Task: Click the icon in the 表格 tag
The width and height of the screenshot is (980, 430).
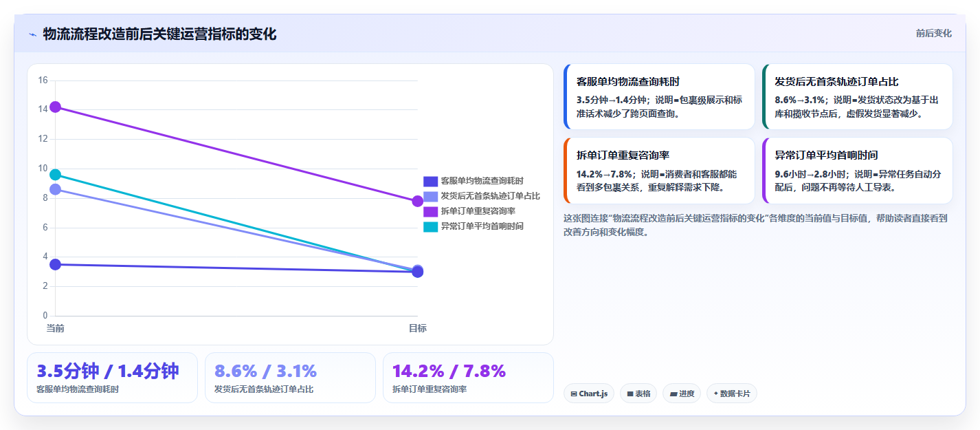Action: click(x=630, y=394)
